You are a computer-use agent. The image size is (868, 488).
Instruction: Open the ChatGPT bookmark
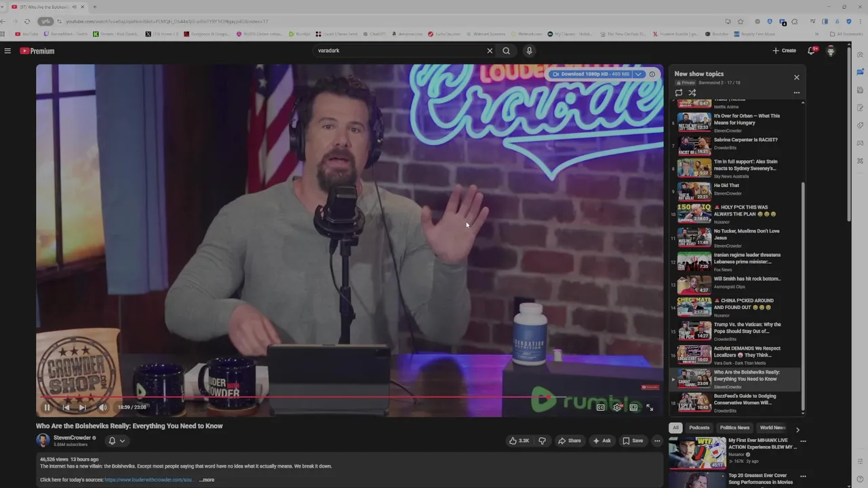[374, 34]
